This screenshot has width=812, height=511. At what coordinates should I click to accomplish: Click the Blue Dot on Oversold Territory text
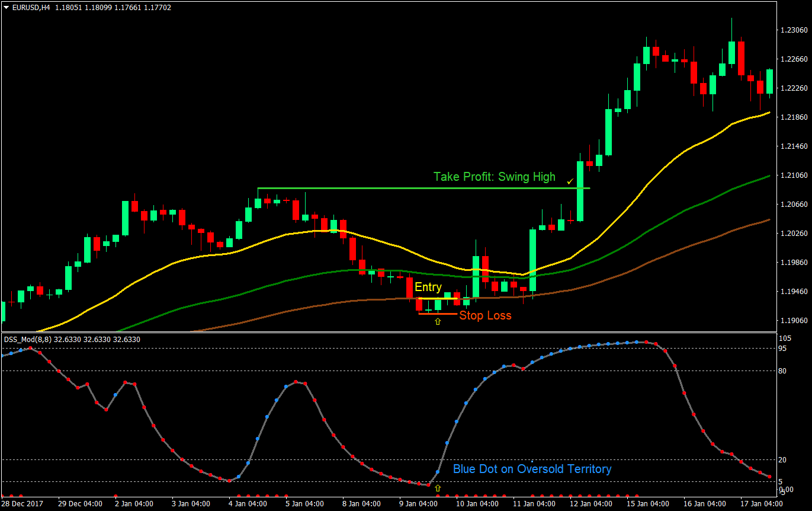click(x=532, y=469)
